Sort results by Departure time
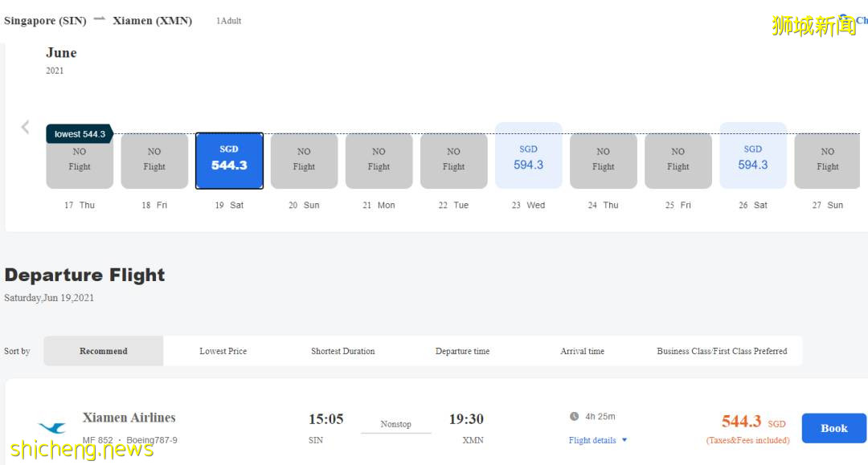Image resolution: width=868 pixels, height=465 pixels. coord(462,351)
